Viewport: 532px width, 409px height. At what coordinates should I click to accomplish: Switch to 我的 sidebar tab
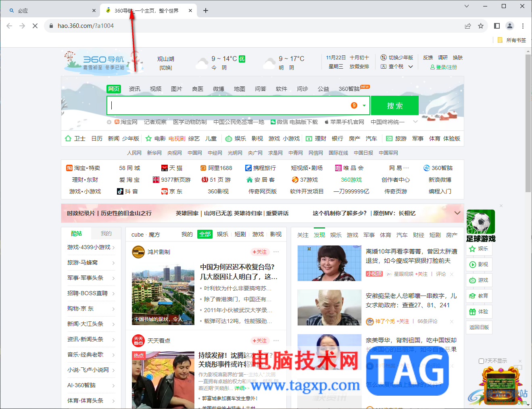[106, 233]
